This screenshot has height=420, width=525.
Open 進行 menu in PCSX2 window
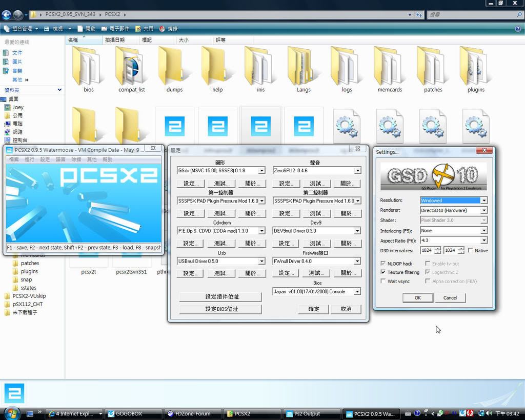[x=29, y=159]
